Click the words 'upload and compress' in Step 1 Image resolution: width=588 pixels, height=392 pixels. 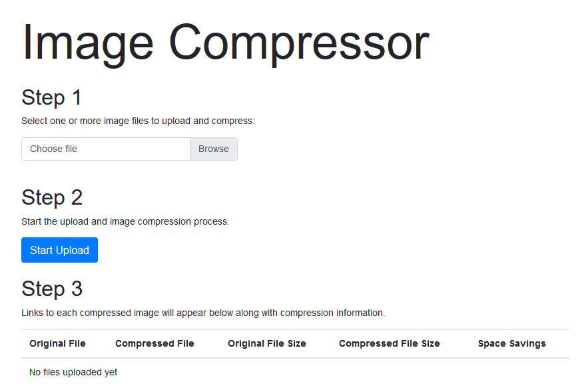click(x=208, y=121)
